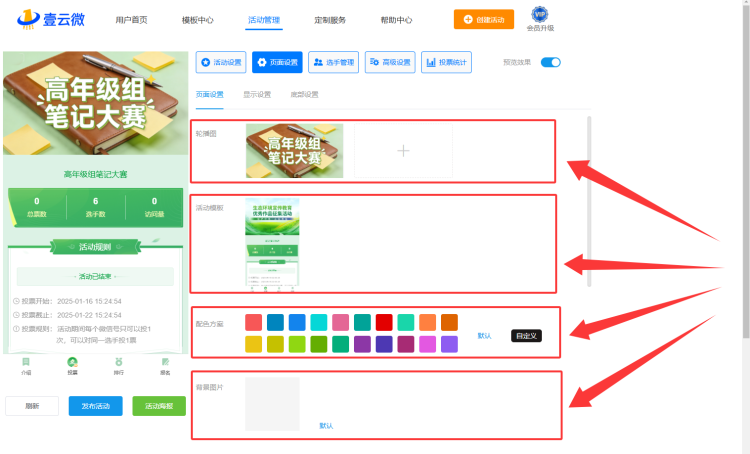The image size is (750, 454).
Task: Select the 页面设置 sub-tab
Action: point(210,94)
